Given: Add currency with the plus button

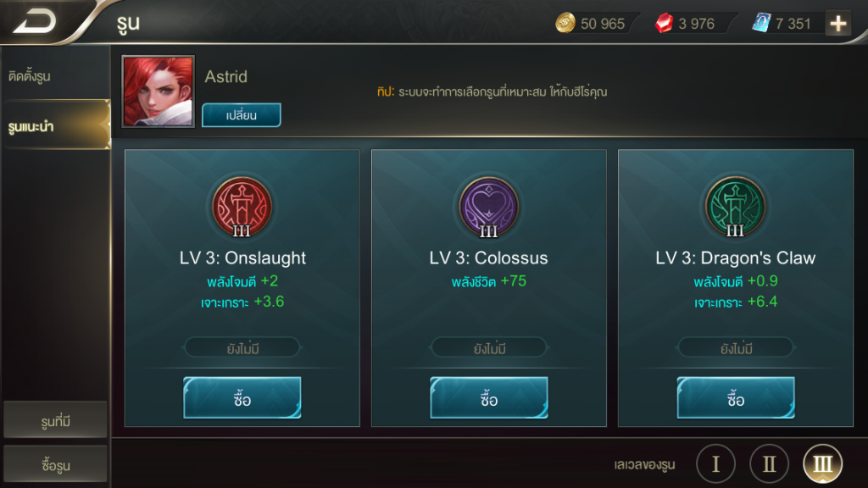Looking at the screenshot, I should click(x=838, y=23).
